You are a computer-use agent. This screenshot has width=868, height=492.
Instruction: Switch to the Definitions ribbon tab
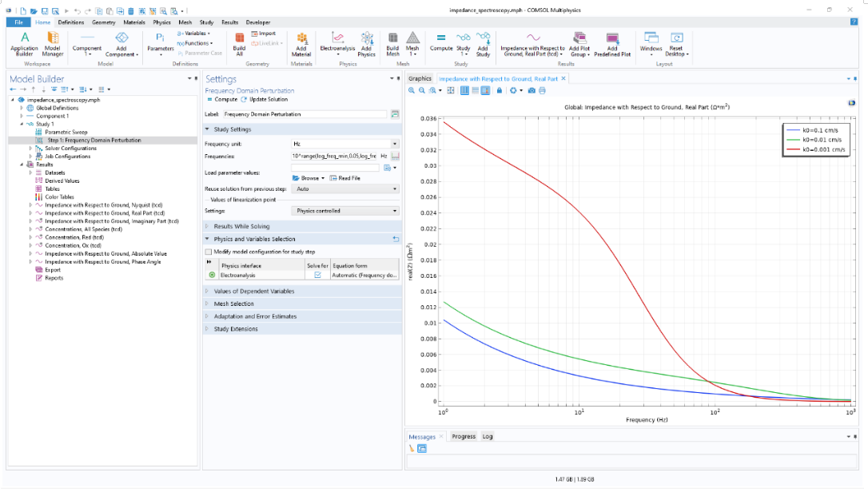71,22
